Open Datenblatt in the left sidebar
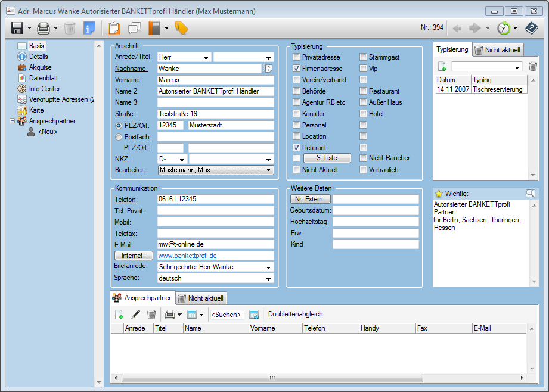 tap(44, 78)
